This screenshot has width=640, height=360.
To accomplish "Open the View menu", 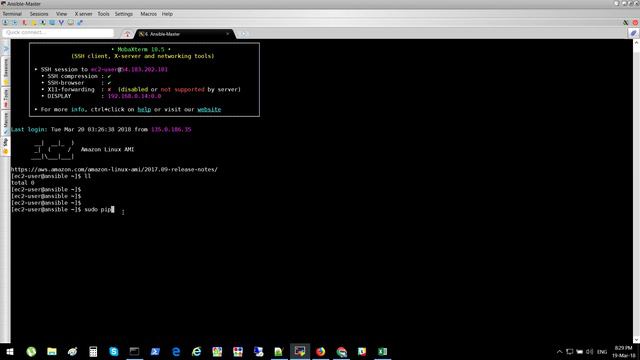I will (61, 14).
